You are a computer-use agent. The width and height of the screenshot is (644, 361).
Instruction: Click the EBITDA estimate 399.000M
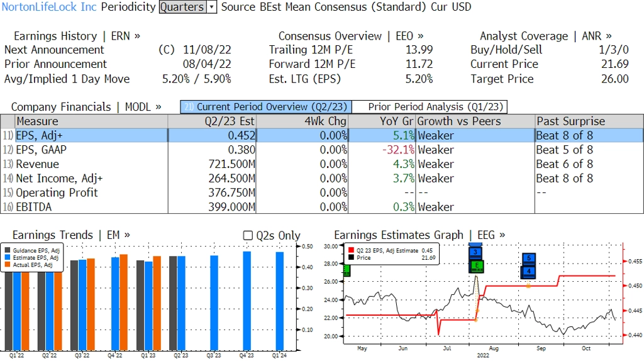tap(231, 207)
